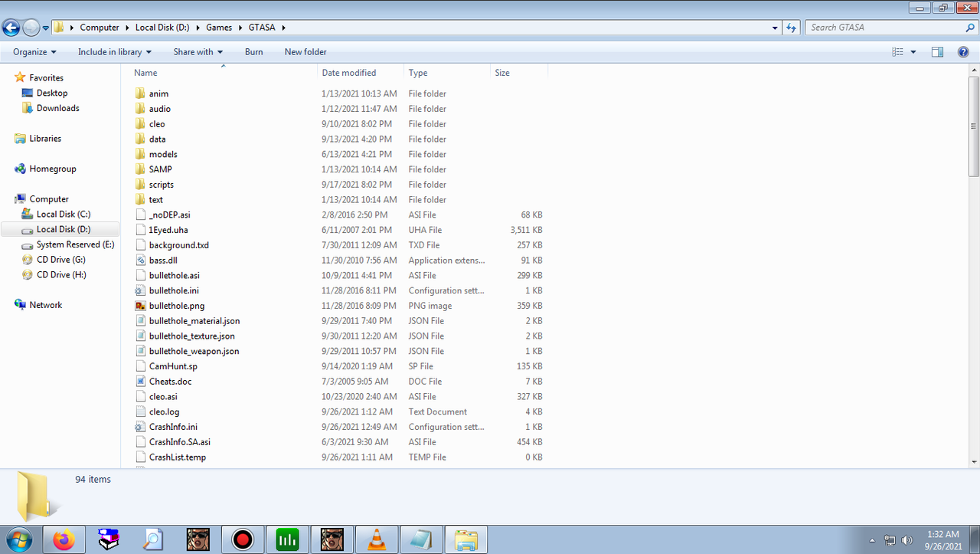980x554 pixels.
Task: Select the cleo folder icon
Action: [x=140, y=124]
